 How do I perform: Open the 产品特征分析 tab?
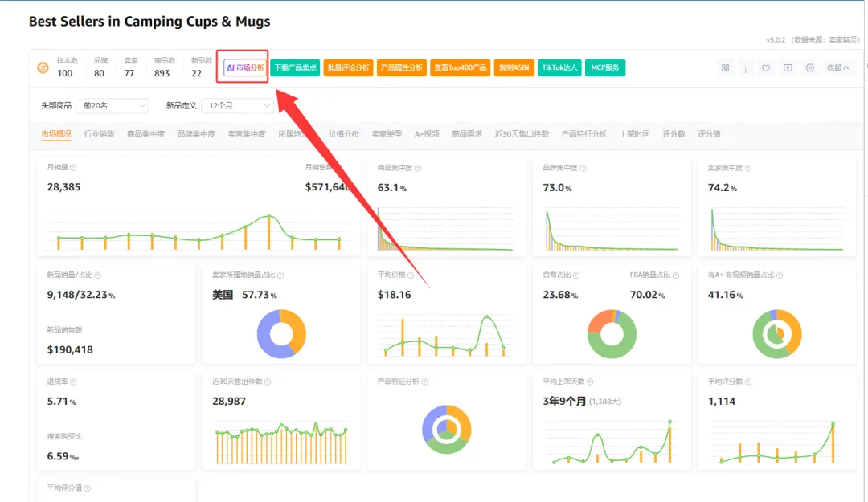point(584,134)
